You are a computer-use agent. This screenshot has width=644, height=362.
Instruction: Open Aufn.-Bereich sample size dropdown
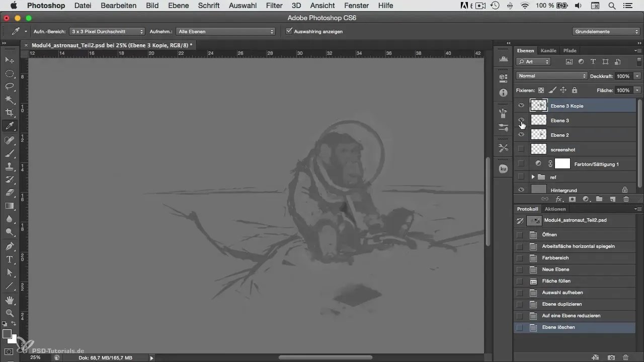pyautogui.click(x=107, y=31)
